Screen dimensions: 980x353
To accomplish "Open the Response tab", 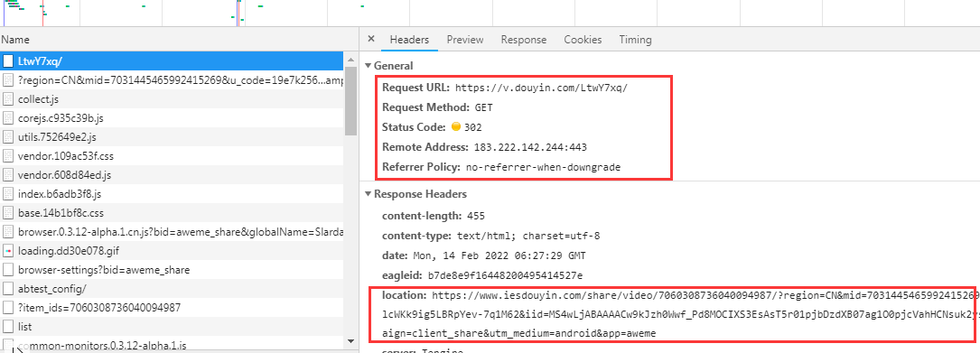I will pyautogui.click(x=524, y=40).
